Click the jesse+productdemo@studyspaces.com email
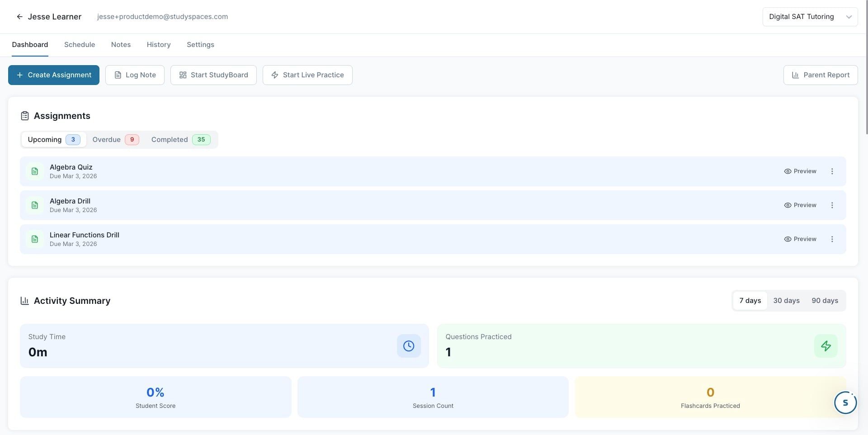The width and height of the screenshot is (868, 435). (x=162, y=17)
